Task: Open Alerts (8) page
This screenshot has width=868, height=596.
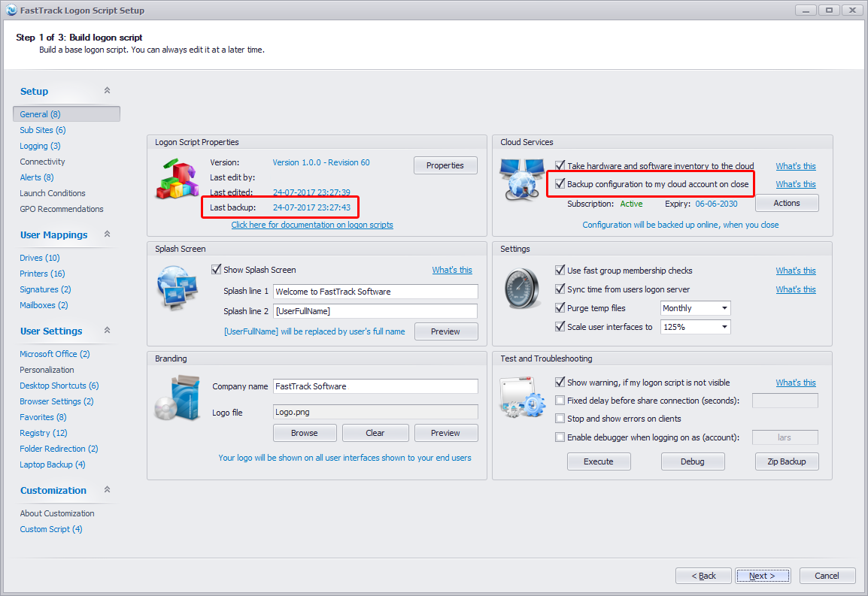Action: click(37, 177)
